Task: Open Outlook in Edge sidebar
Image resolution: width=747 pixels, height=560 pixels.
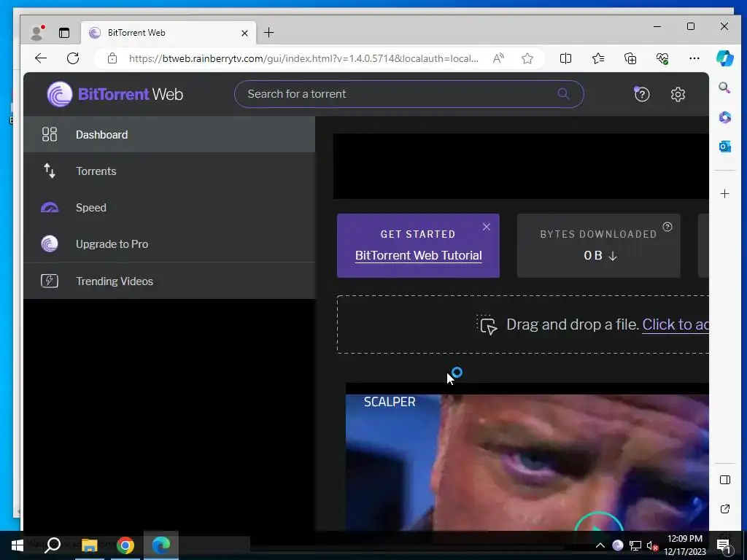Action: (724, 147)
